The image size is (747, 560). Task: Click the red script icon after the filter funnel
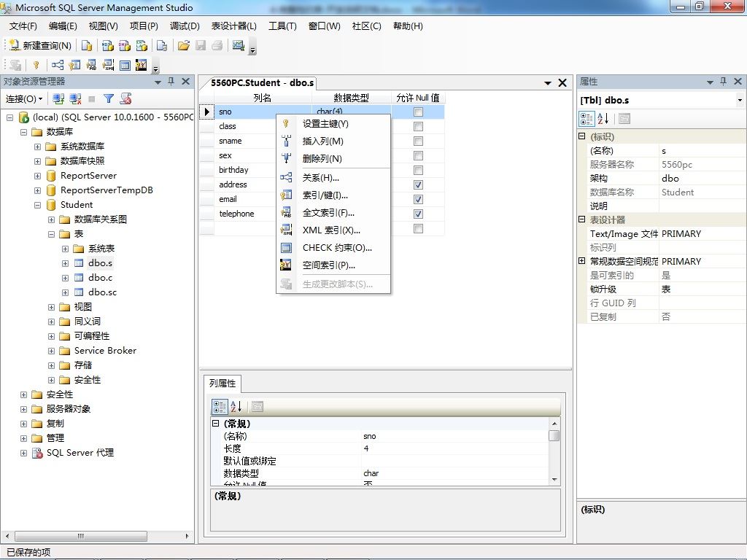[125, 98]
